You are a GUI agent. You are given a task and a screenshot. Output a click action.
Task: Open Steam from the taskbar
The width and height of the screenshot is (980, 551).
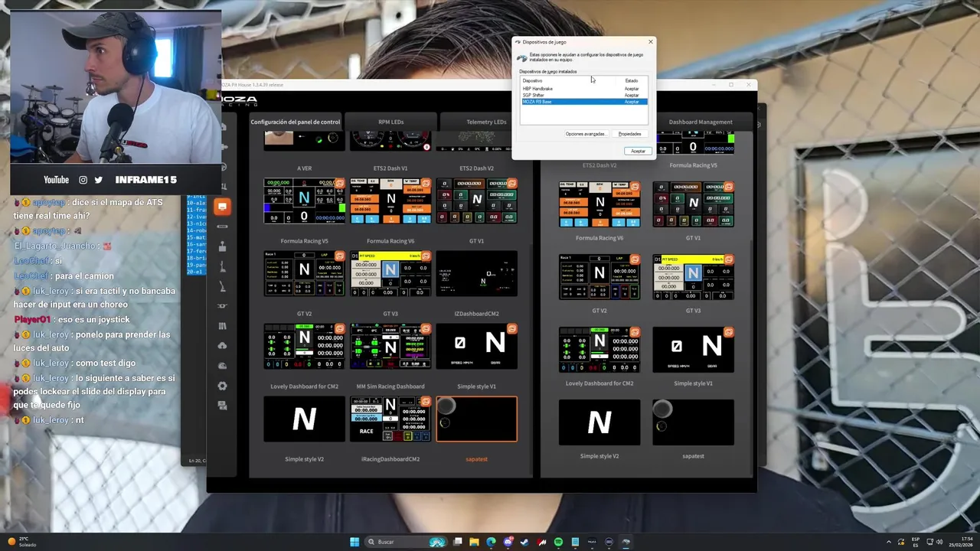(524, 542)
